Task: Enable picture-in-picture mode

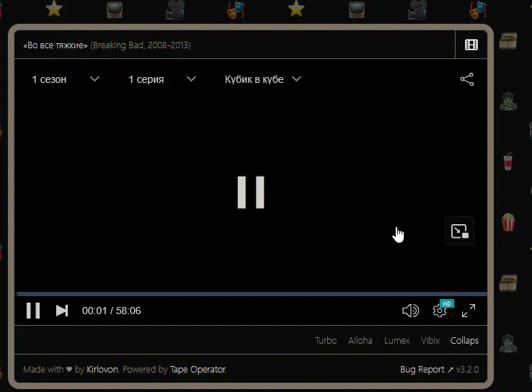Action: pos(460,231)
